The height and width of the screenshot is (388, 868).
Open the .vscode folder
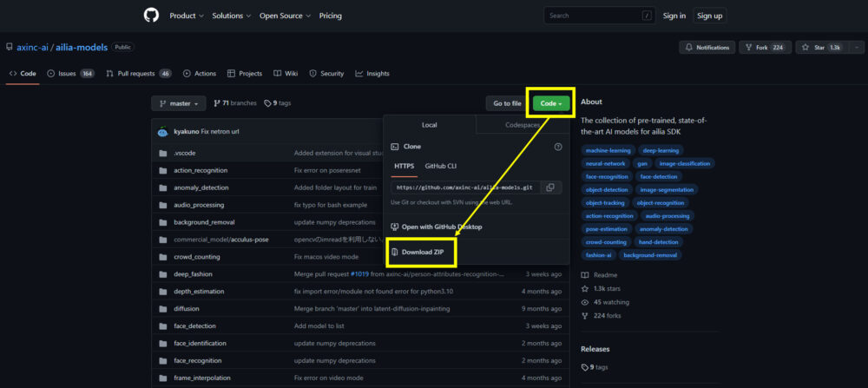(x=184, y=153)
